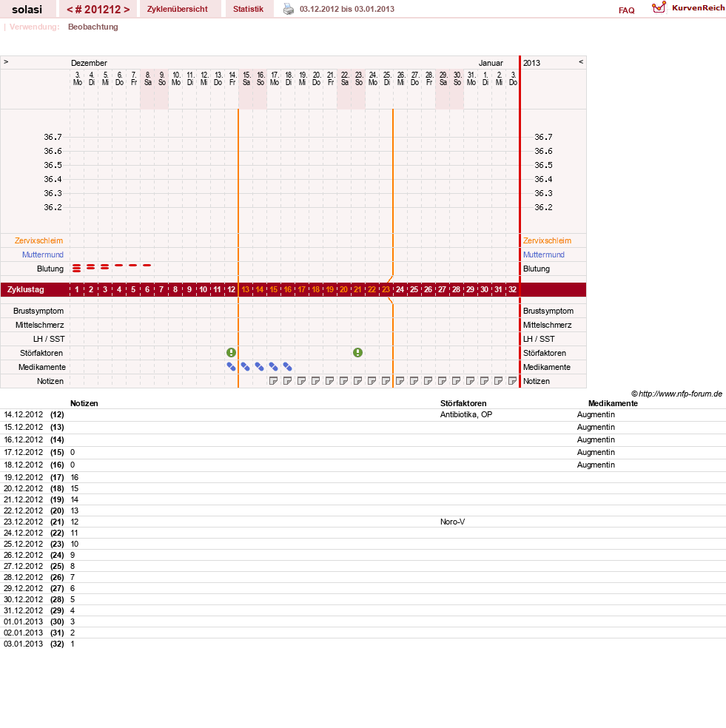Click the Januar month label
This screenshot has height=728, width=726.
click(x=491, y=63)
